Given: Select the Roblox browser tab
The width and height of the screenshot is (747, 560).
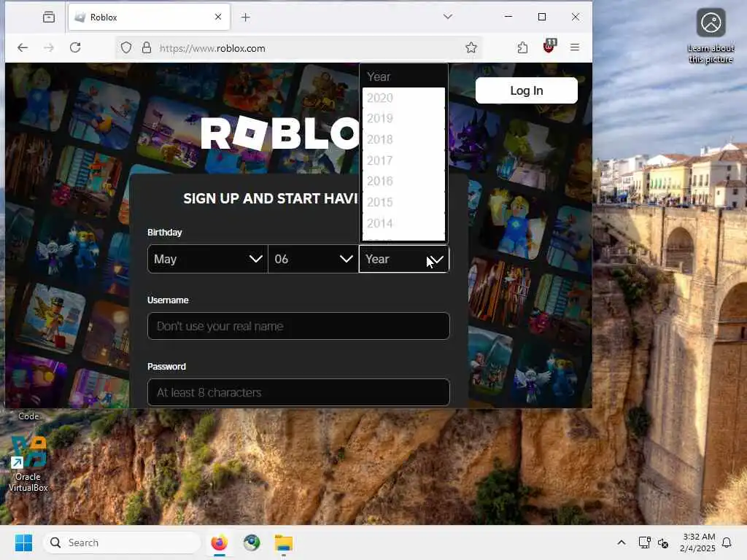Looking at the screenshot, I should (x=149, y=17).
